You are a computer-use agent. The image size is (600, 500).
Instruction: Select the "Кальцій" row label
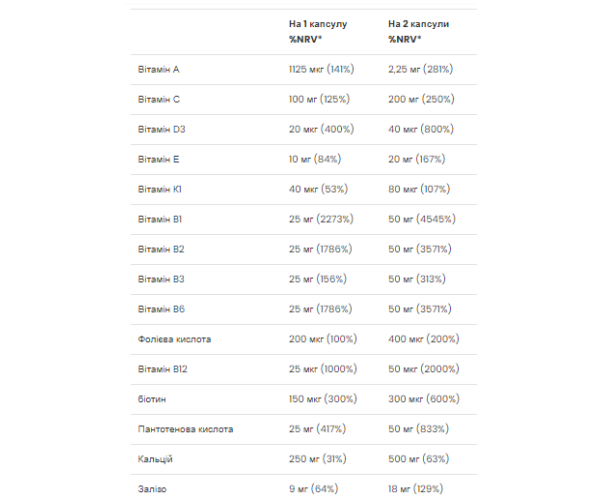[156, 459]
